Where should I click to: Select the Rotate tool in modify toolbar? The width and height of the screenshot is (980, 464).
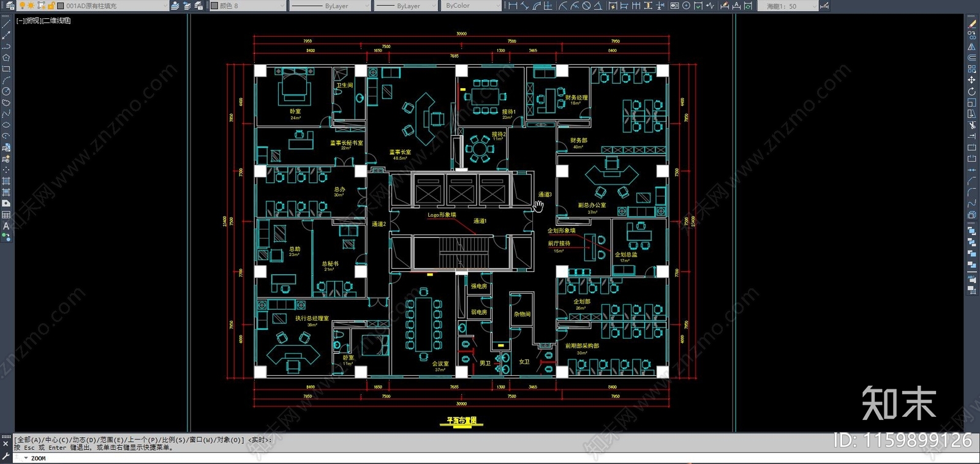pos(972,91)
